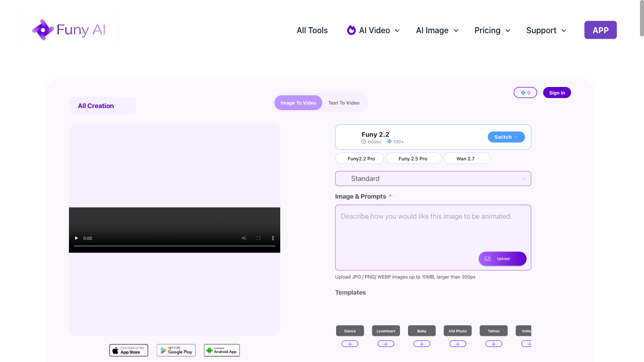The image size is (644, 362).
Task: Open All Tools in navigation
Action: click(312, 30)
